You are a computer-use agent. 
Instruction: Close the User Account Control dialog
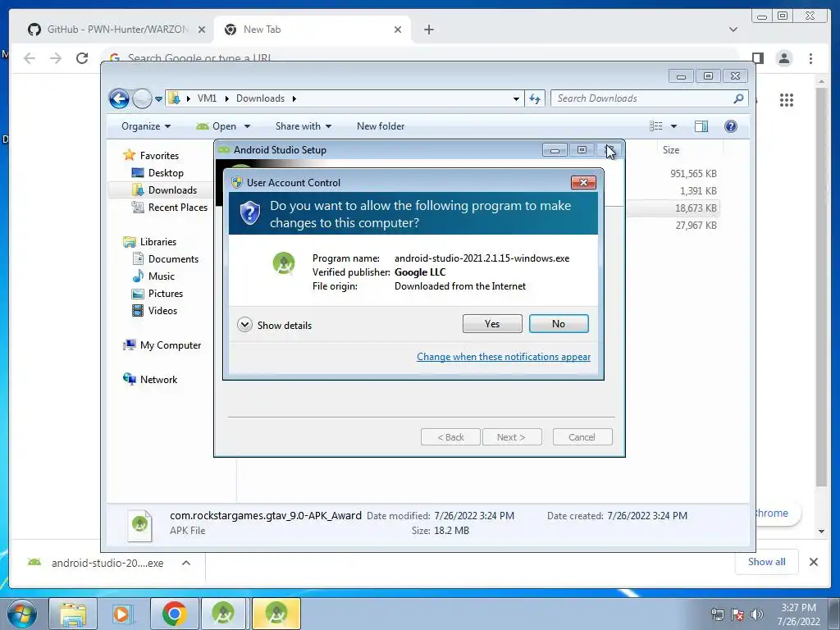(x=583, y=183)
